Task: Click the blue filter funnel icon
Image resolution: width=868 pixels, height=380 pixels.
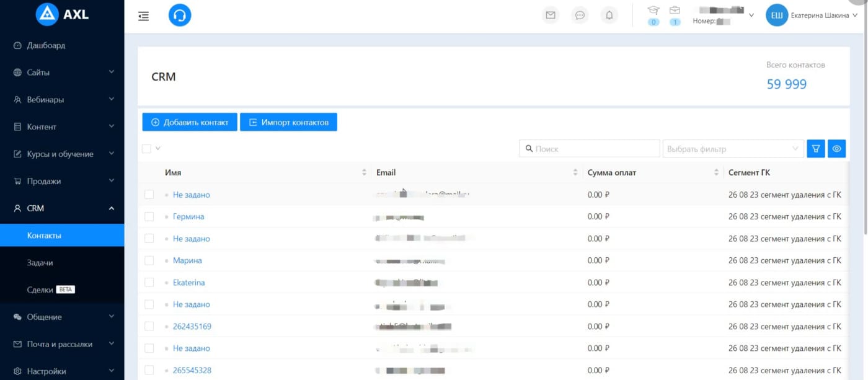Action: tap(815, 149)
